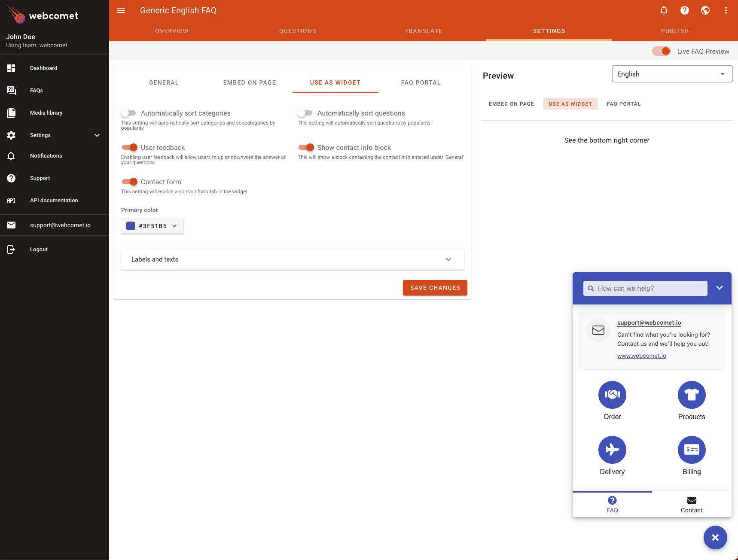Click the notifications bell in top bar

pyautogui.click(x=664, y=10)
